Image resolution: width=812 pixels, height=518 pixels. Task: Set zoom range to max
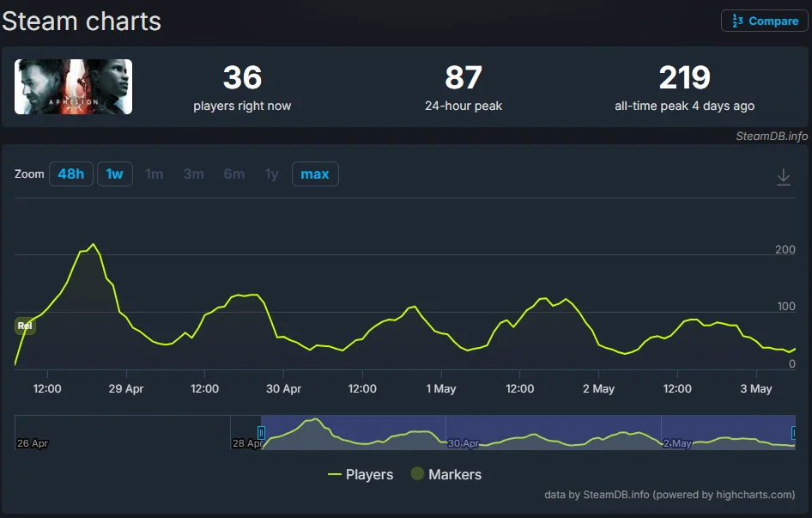tap(315, 174)
